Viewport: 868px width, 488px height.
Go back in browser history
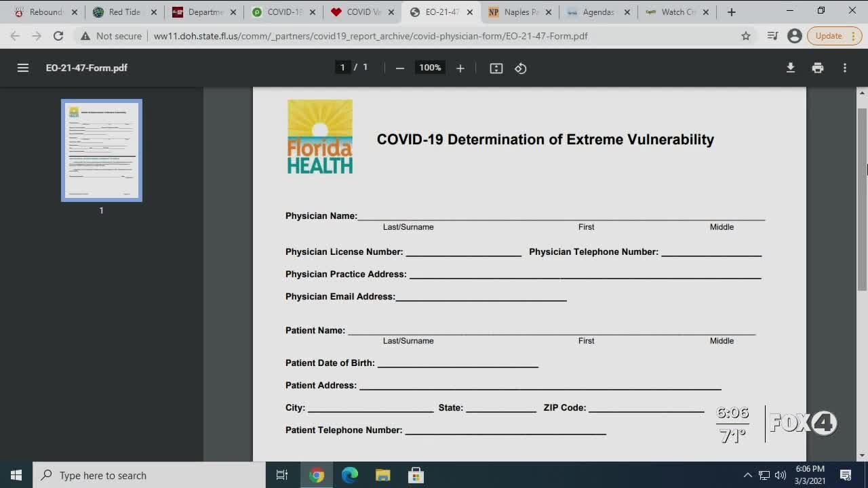[15, 36]
